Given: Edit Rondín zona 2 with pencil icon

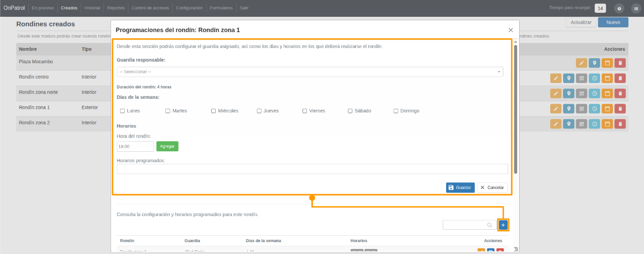Looking at the screenshot, I should [x=556, y=124].
